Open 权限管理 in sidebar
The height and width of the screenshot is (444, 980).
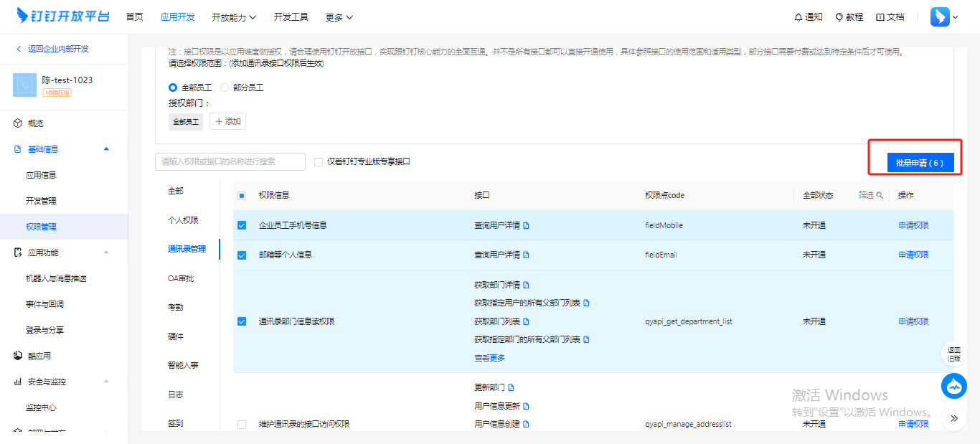(41, 227)
